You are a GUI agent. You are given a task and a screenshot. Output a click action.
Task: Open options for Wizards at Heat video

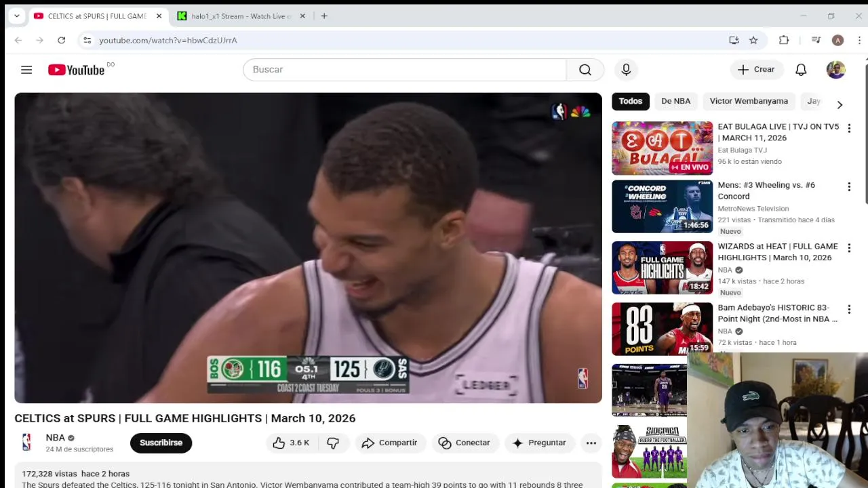(848, 248)
